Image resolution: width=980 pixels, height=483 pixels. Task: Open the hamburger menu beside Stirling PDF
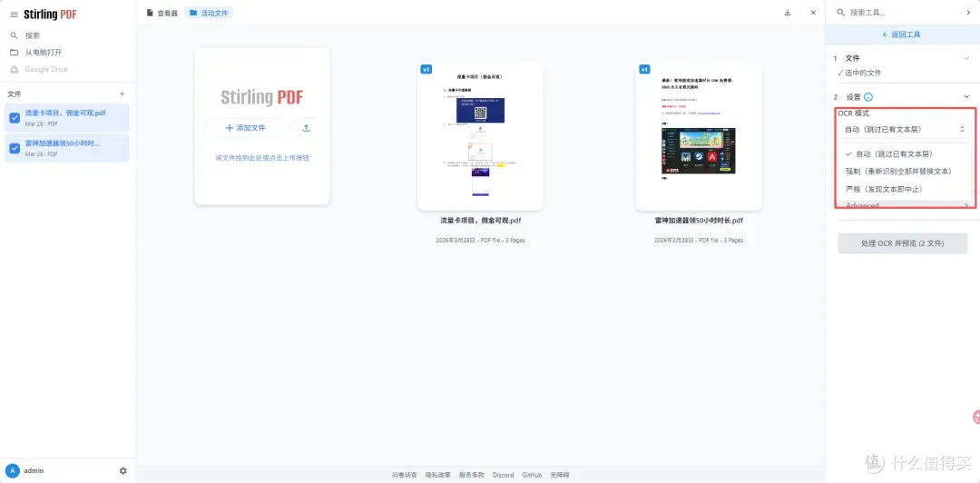[x=14, y=15]
